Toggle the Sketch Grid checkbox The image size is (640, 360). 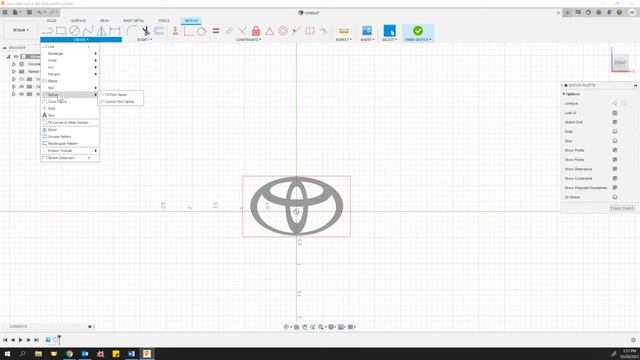pos(615,122)
